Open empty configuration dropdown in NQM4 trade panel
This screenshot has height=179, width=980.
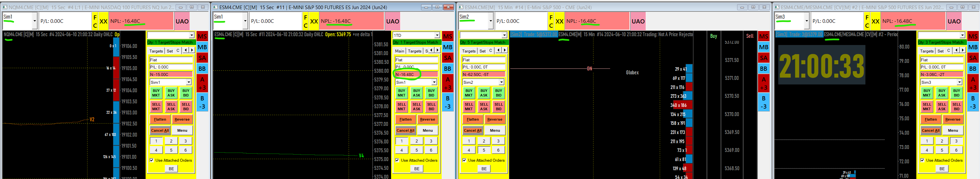[x=191, y=35]
